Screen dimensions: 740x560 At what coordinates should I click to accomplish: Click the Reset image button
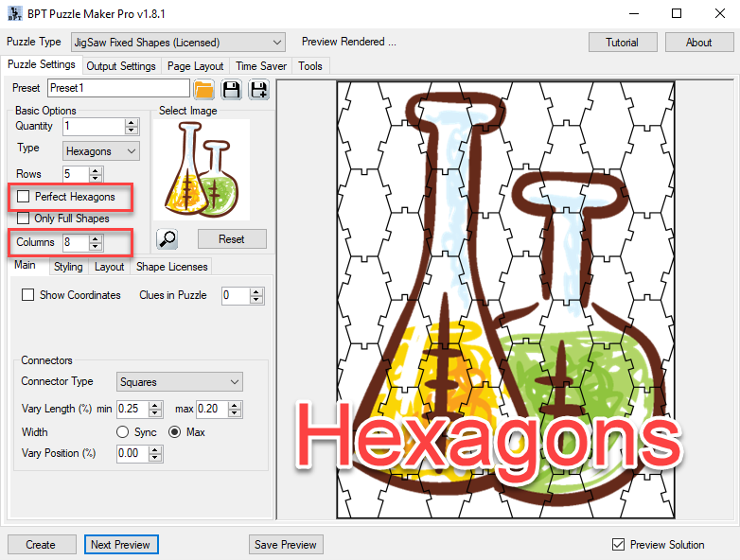(232, 239)
